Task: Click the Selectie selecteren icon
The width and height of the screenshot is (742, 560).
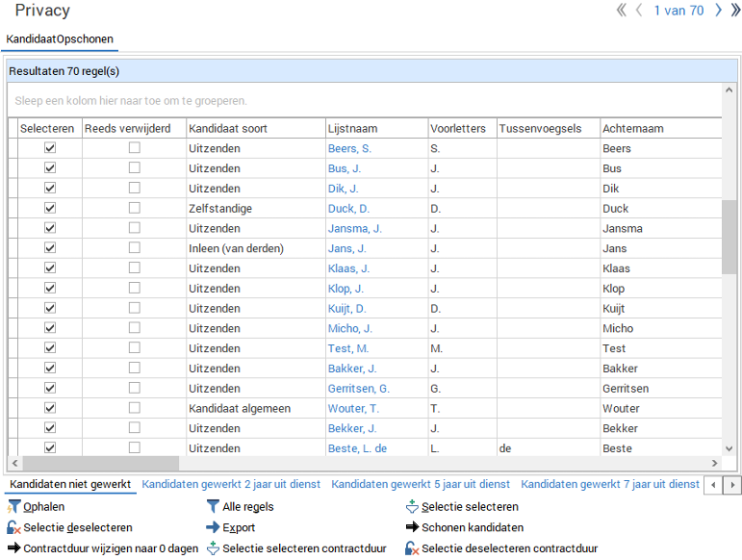Action: [412, 507]
